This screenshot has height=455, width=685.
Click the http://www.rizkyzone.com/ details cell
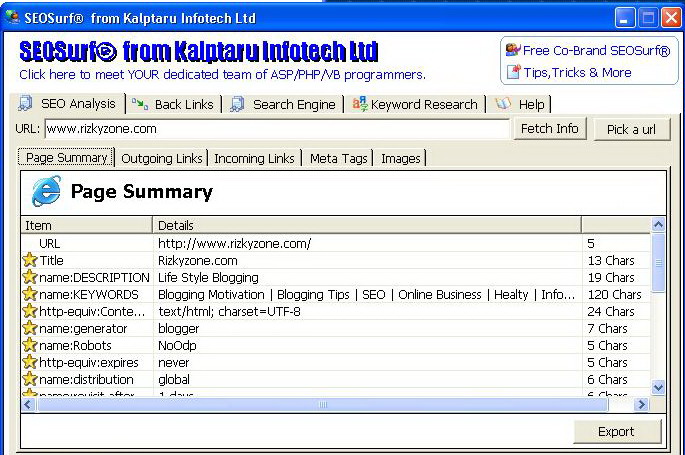pos(234,243)
